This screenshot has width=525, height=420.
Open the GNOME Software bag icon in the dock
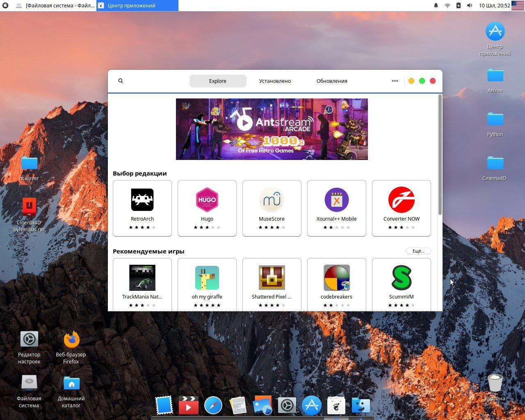[x=336, y=405]
